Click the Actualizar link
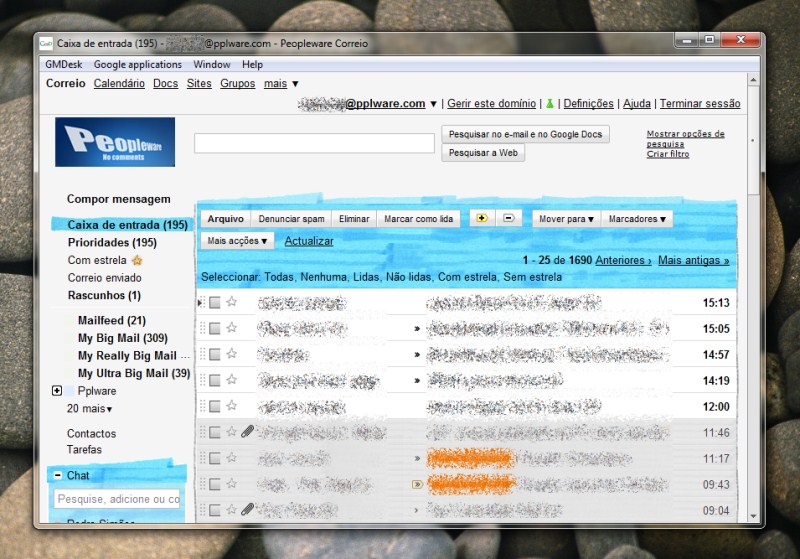Viewport: 800px width, 559px height. (x=309, y=241)
